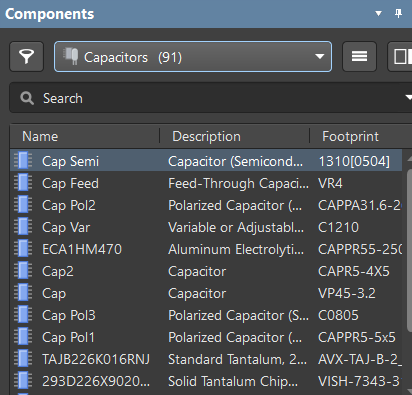This screenshot has width=412, height=395.
Task: Select the Cap Feed component icon
Action: tap(23, 183)
